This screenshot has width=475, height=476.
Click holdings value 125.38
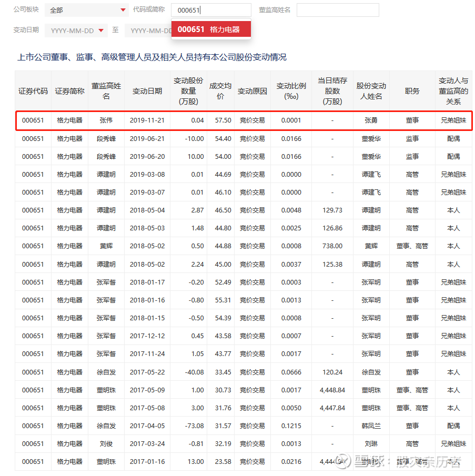coord(332,265)
